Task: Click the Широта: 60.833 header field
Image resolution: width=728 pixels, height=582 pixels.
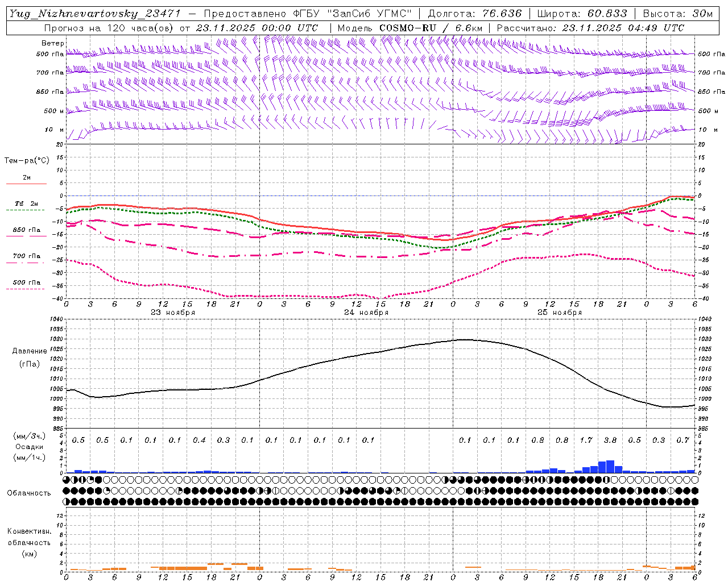Action: (x=582, y=14)
